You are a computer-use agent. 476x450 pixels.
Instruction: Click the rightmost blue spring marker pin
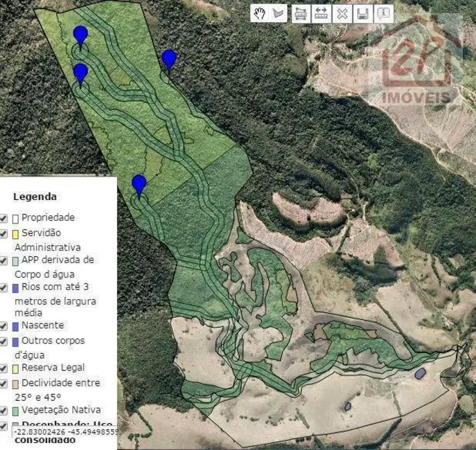pyautogui.click(x=169, y=59)
